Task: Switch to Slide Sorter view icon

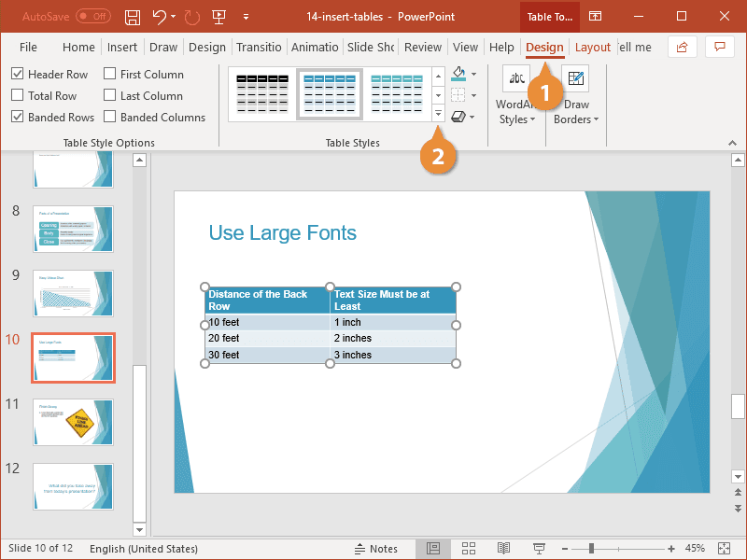Action: (x=469, y=548)
